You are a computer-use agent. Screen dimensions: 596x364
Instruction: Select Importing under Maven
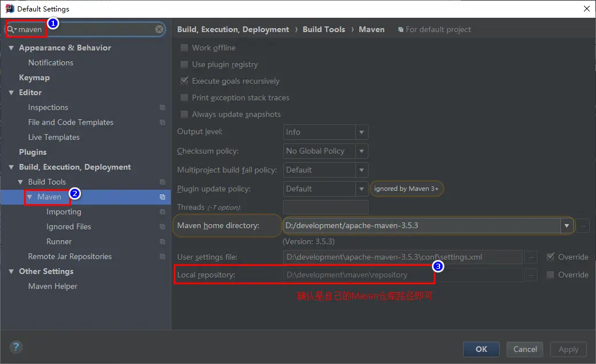(x=64, y=212)
